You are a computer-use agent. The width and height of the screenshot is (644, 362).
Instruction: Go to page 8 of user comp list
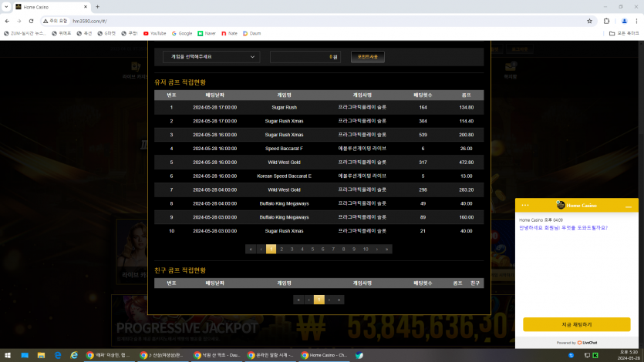click(x=343, y=250)
